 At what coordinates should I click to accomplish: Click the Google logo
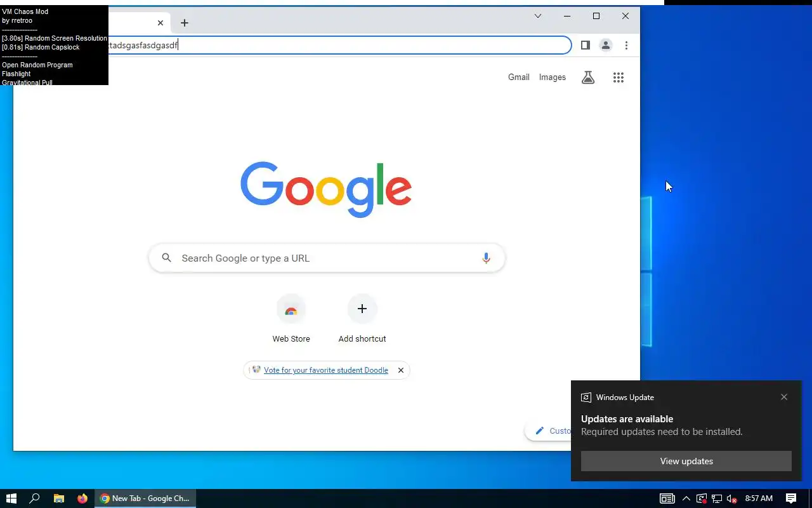[x=326, y=189]
